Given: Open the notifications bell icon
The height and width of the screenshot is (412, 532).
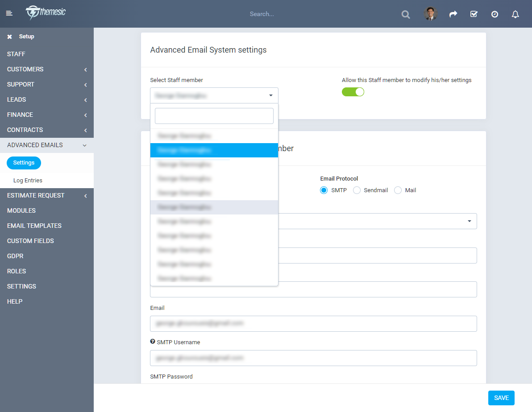Looking at the screenshot, I should (x=515, y=14).
